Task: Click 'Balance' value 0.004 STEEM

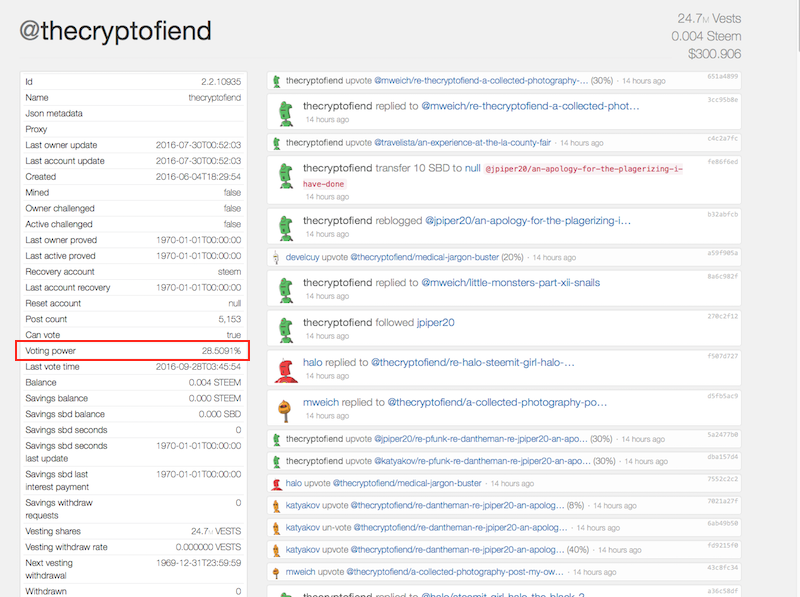Action: (215, 383)
